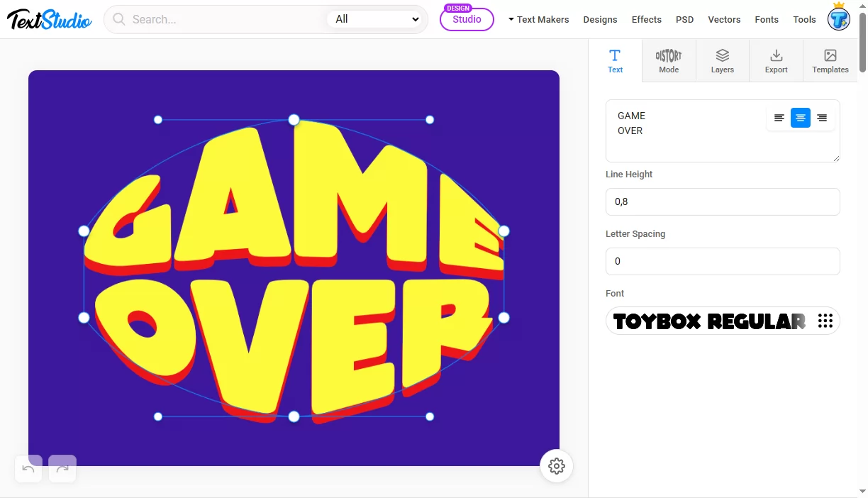This screenshot has width=868, height=498.
Task: Open canvas settings gear
Action: [557, 466]
